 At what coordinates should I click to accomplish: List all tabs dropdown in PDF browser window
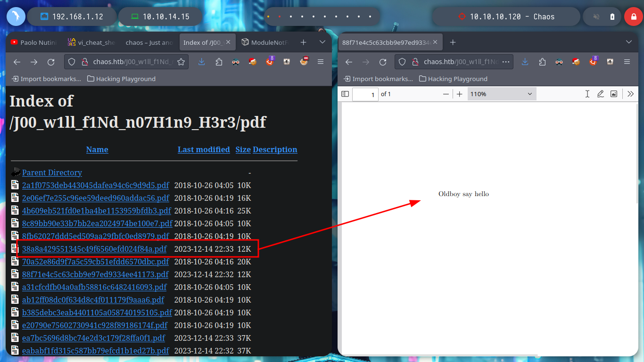pyautogui.click(x=629, y=42)
